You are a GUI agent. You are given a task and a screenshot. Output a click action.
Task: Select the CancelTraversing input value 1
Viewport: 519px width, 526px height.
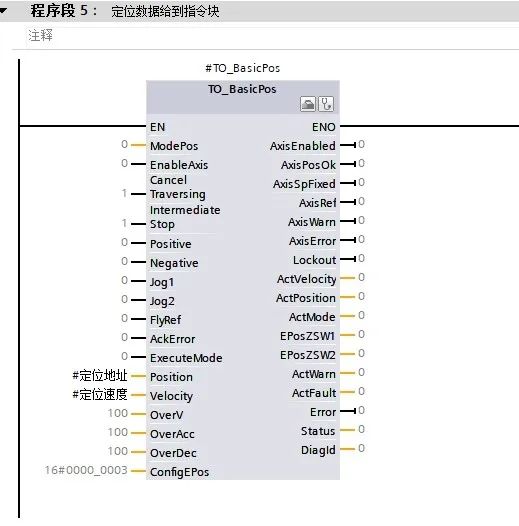(x=124, y=193)
